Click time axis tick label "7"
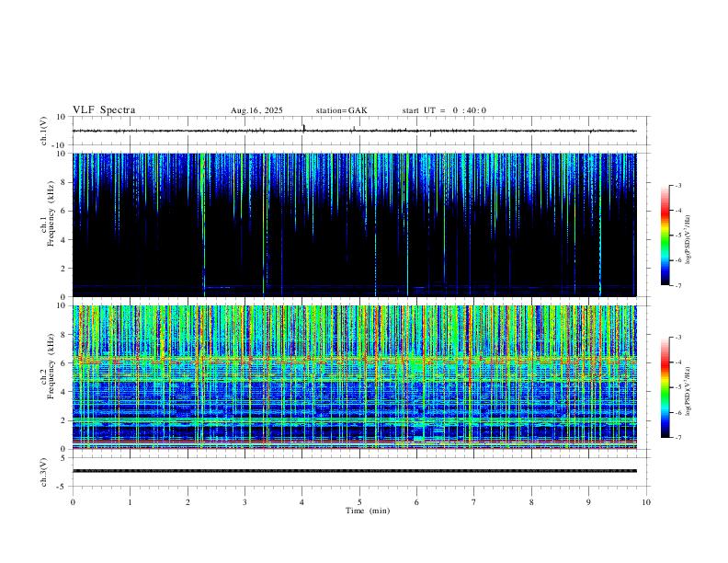Image resolution: width=728 pixels, height=563 pixels. coord(474,502)
